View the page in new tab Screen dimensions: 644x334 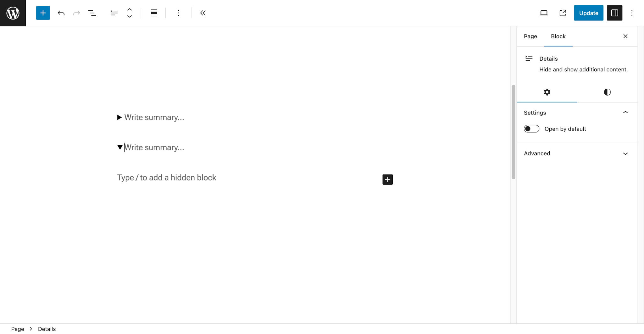click(x=563, y=13)
